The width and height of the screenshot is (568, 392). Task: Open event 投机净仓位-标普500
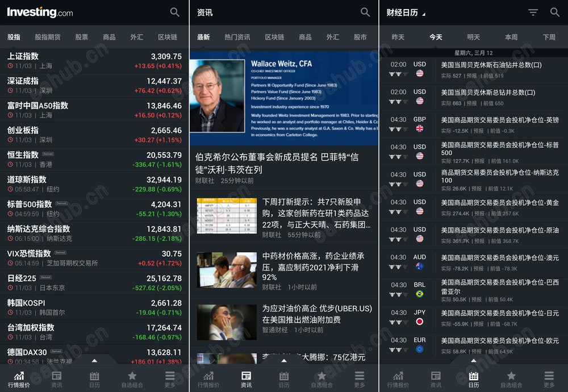(x=474, y=153)
